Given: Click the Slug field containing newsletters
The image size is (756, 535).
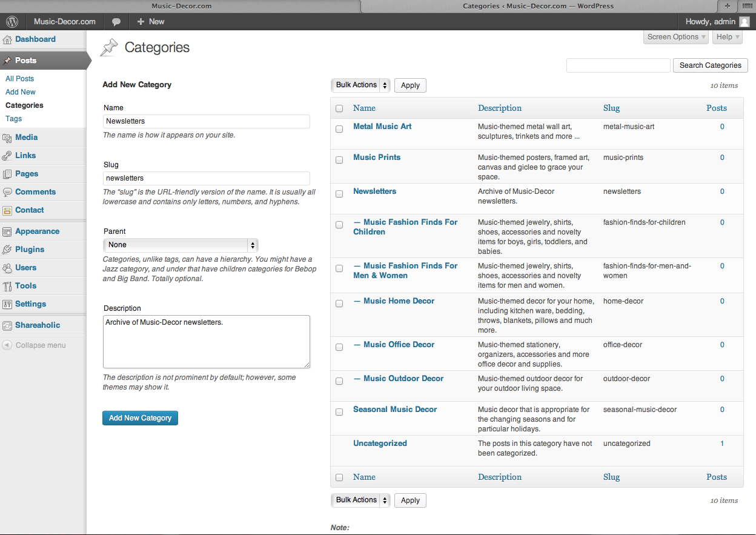Looking at the screenshot, I should click(207, 178).
